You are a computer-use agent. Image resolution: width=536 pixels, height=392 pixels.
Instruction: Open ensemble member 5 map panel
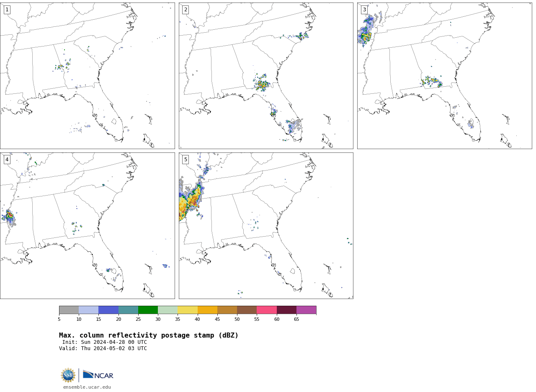[x=266, y=226]
